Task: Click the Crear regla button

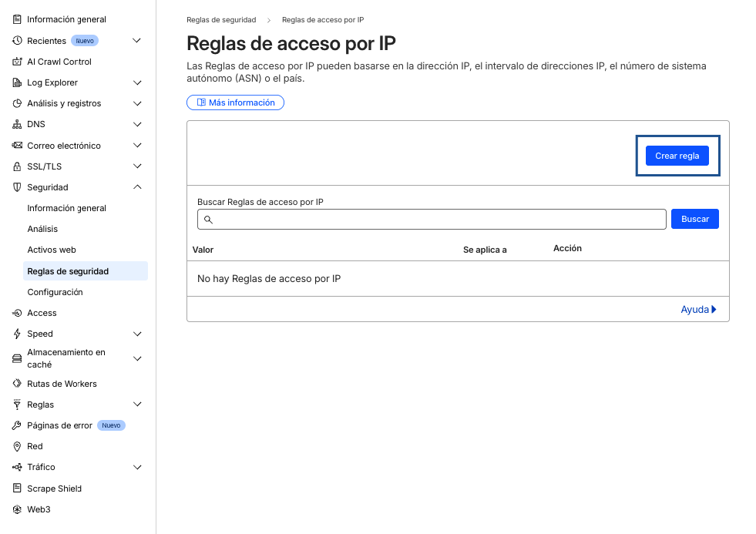Action: (x=677, y=155)
